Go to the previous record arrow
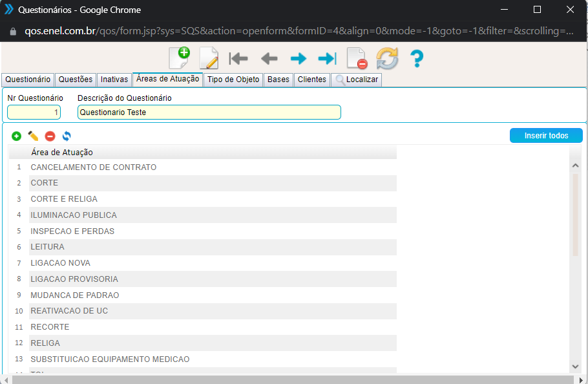The width and height of the screenshot is (588, 384). pyautogui.click(x=269, y=59)
